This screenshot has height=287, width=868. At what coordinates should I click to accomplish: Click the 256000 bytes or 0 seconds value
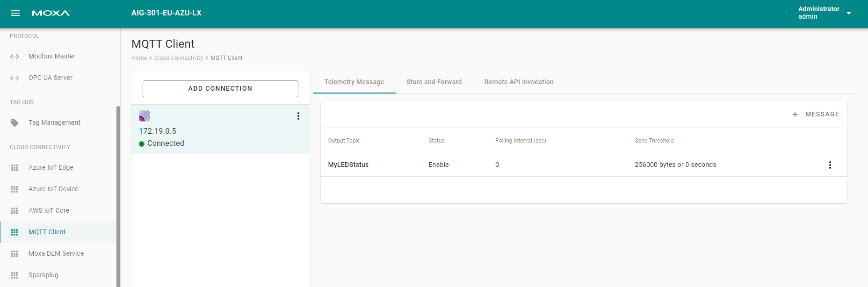[x=675, y=165]
